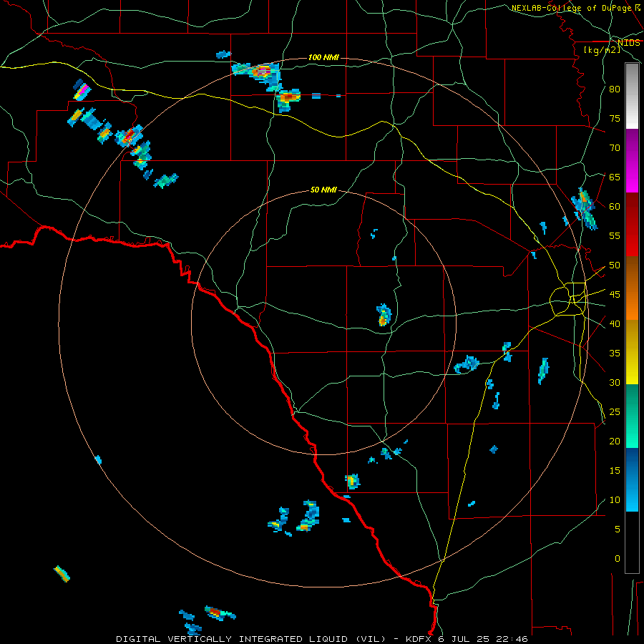Click the green segment of the color bar
This screenshot has width=644, height=644.
632,416
